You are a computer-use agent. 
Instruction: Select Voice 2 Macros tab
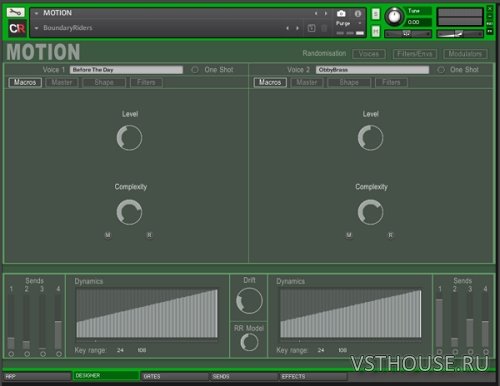point(270,82)
